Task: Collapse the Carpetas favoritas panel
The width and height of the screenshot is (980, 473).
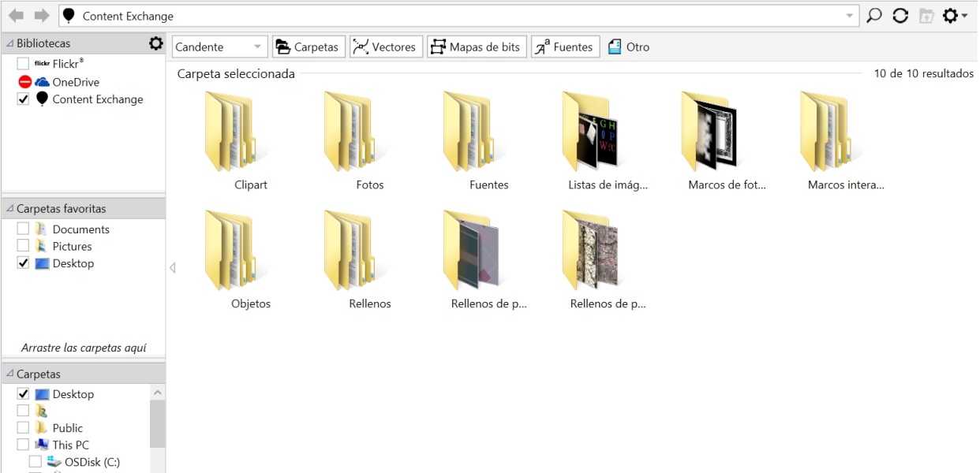Action: [10, 209]
